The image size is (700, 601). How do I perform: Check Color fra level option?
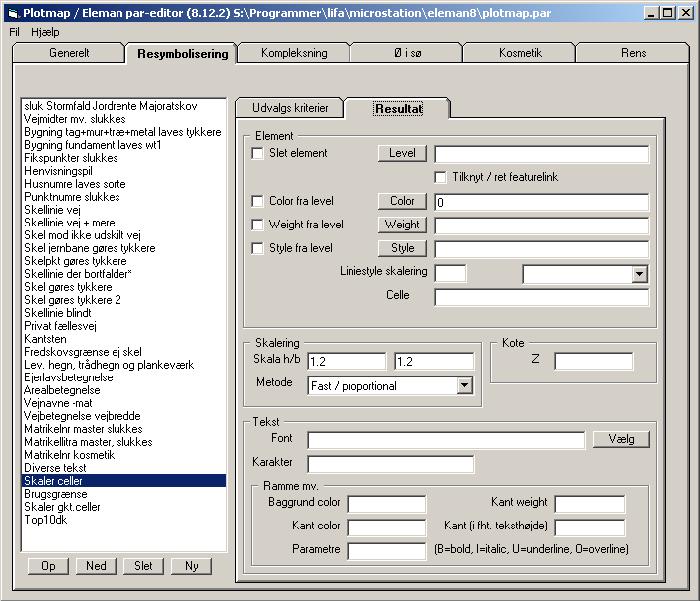[258, 201]
